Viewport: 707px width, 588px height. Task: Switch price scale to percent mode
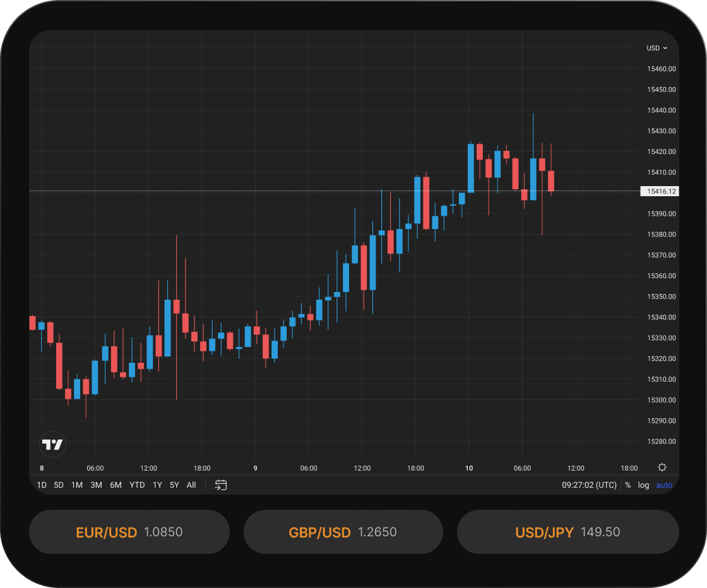(x=627, y=485)
